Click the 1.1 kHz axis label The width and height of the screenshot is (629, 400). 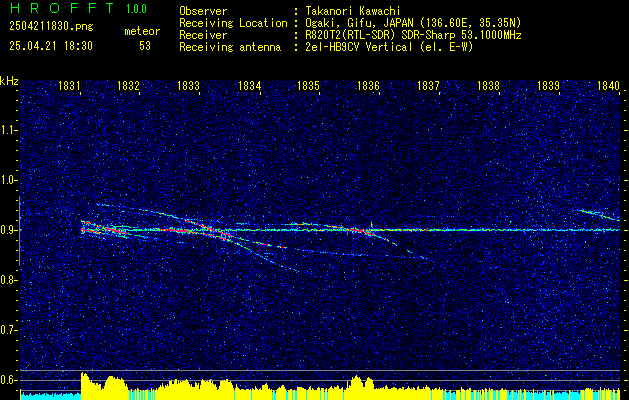click(x=7, y=130)
